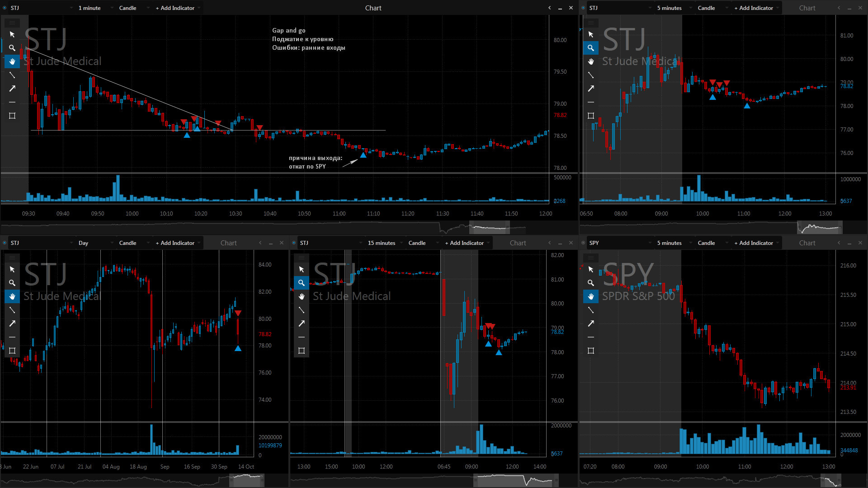This screenshot has height=488, width=868.
Task: Pick the arrow tool in STJ 15 minutes chart
Action: point(302,324)
